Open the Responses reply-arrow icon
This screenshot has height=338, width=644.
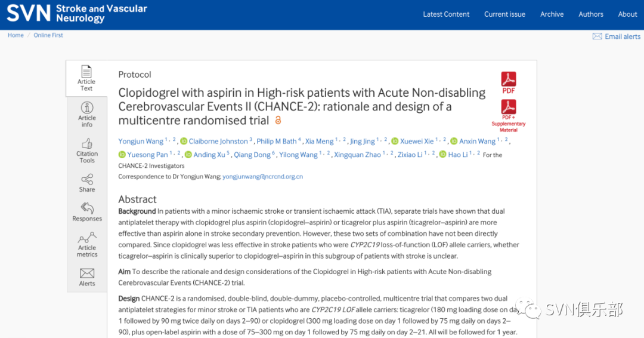pyautogui.click(x=86, y=208)
